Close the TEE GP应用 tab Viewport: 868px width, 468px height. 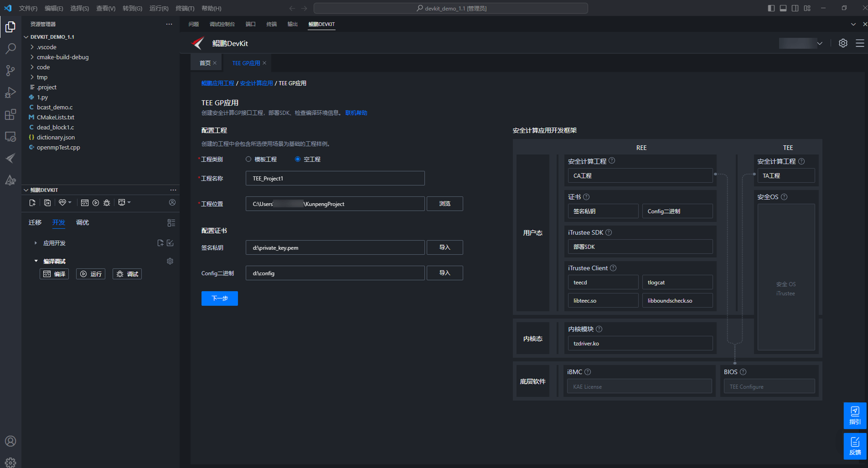click(x=265, y=63)
